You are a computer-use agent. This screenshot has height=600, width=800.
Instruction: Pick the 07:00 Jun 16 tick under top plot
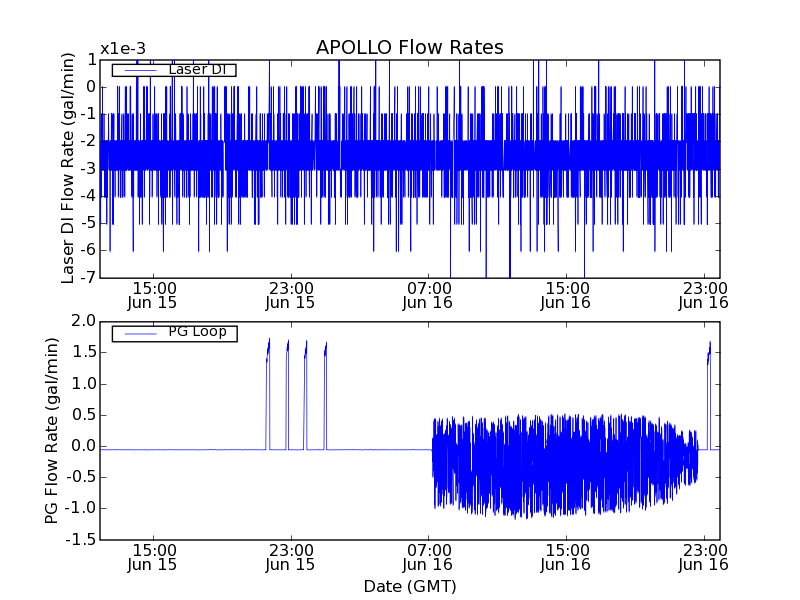(x=429, y=294)
